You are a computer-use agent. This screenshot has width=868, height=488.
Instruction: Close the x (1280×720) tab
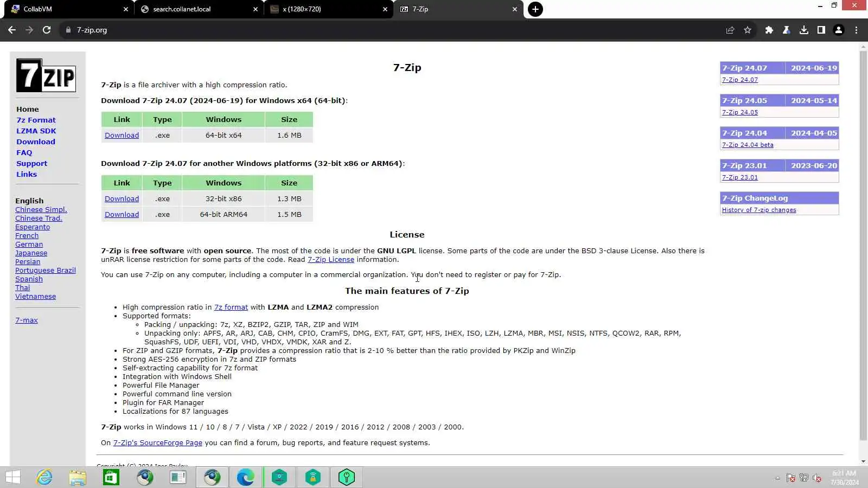pos(385,9)
